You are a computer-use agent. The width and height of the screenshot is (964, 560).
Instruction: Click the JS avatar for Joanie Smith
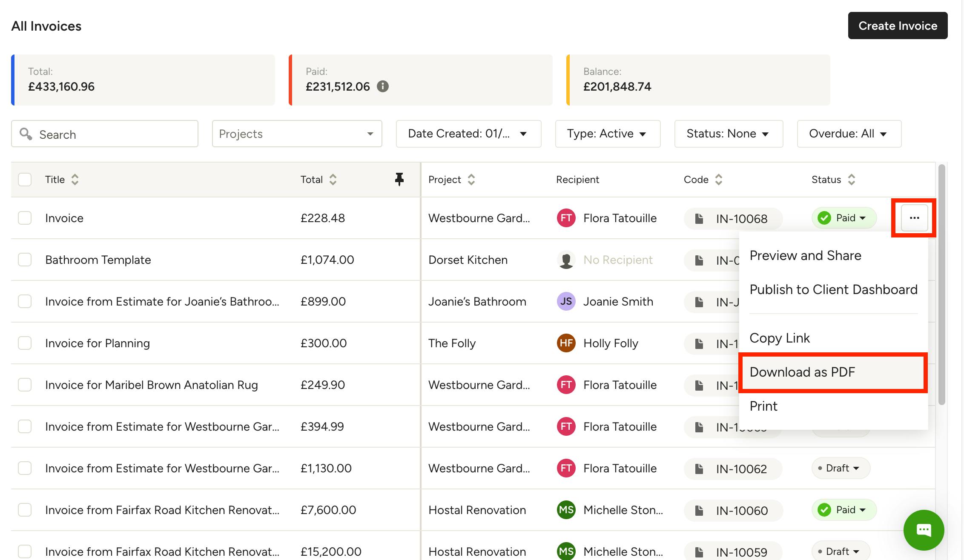566,301
